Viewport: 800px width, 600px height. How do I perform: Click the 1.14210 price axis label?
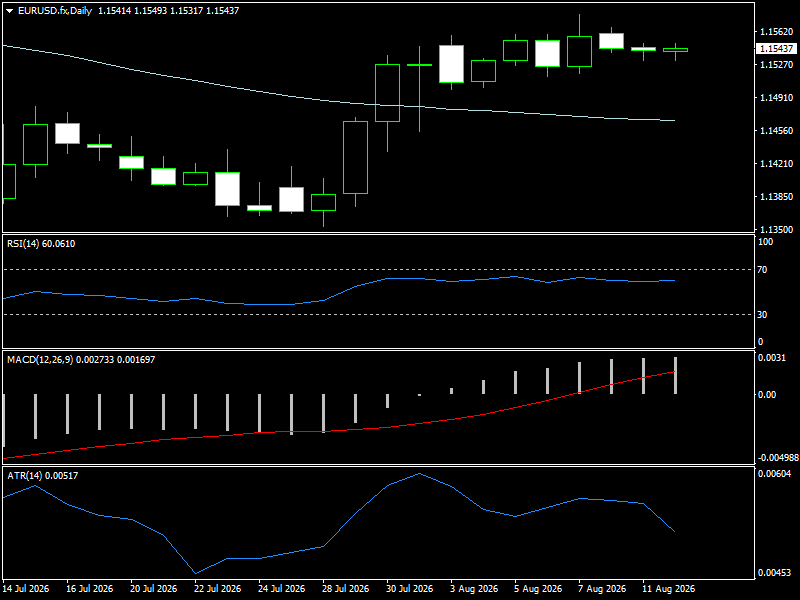point(777,164)
